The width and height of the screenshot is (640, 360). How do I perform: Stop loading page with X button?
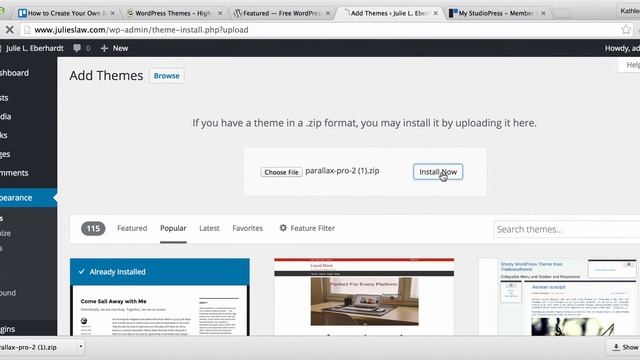pos(9,30)
